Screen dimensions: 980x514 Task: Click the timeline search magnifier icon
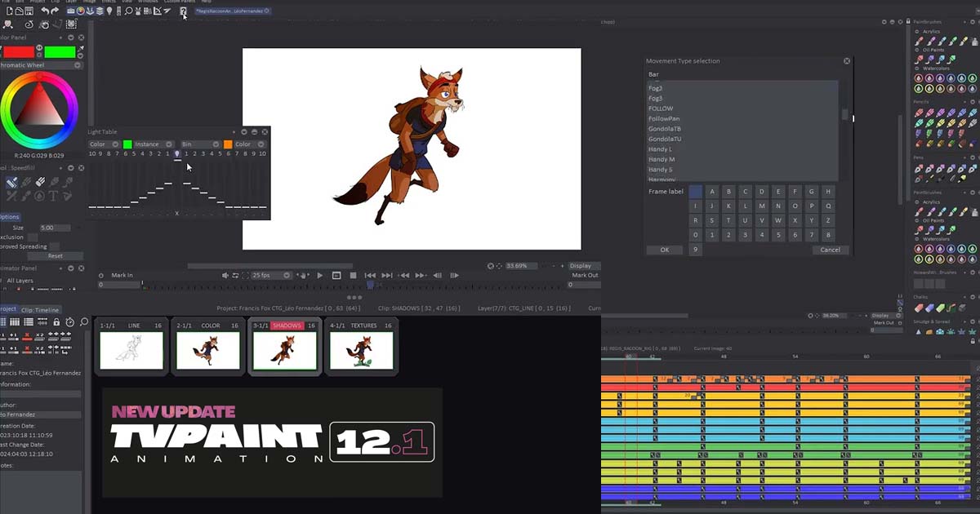coord(84,321)
